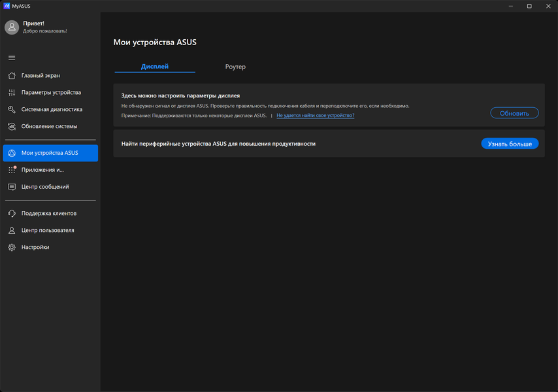
Task: Click the user avatar next to Привет!
Action: click(12, 27)
